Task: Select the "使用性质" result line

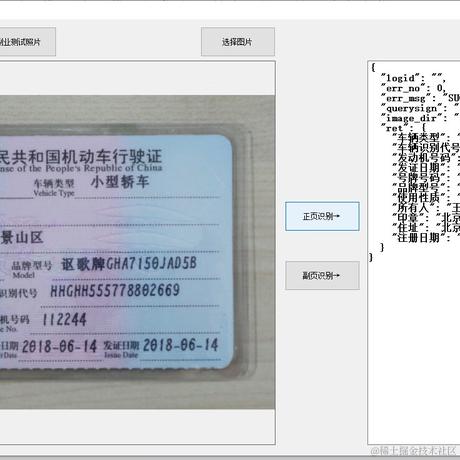Action: (426, 197)
